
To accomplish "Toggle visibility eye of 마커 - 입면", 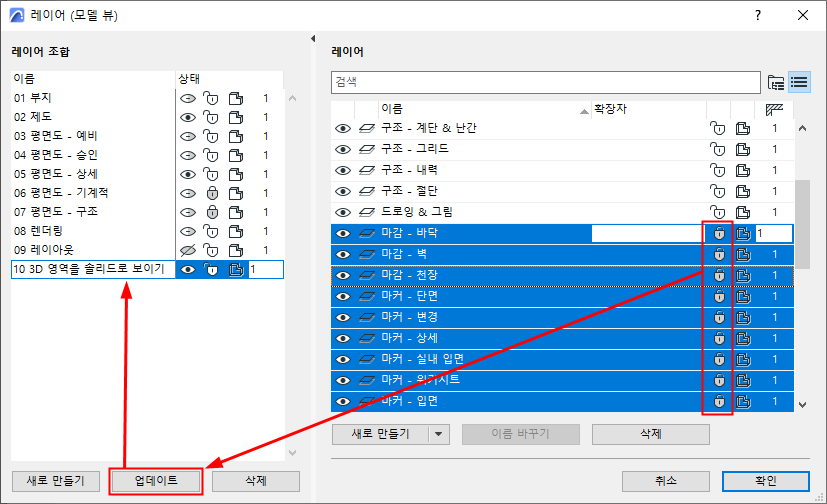I will pyautogui.click(x=343, y=402).
